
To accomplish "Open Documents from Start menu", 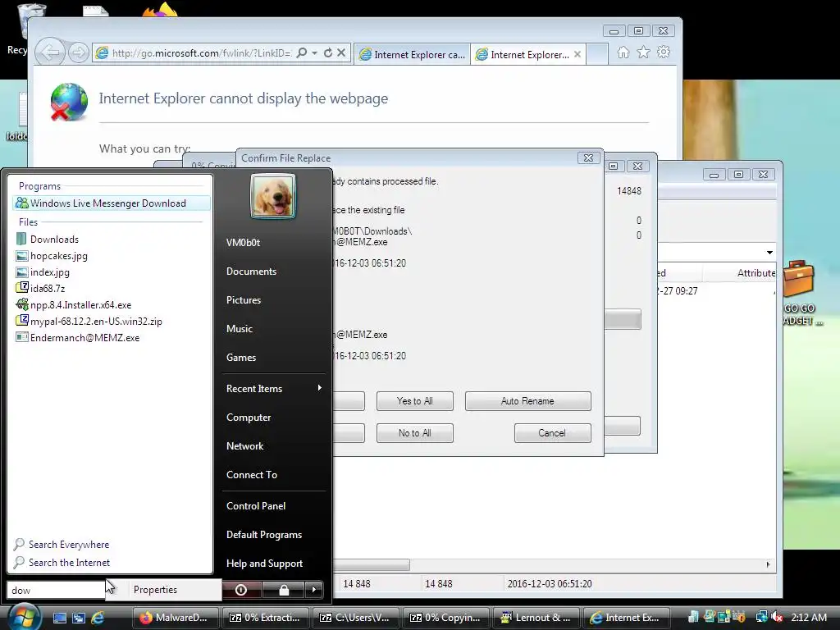I will tap(251, 272).
